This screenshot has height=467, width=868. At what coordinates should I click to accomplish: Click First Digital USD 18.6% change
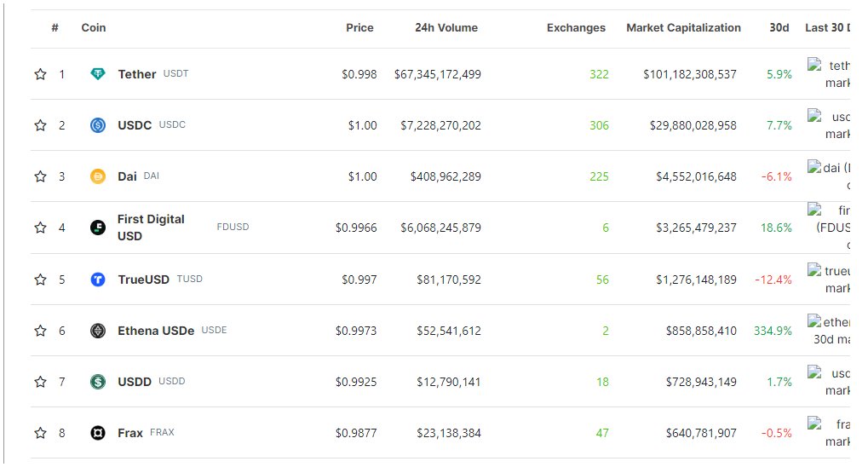click(776, 228)
